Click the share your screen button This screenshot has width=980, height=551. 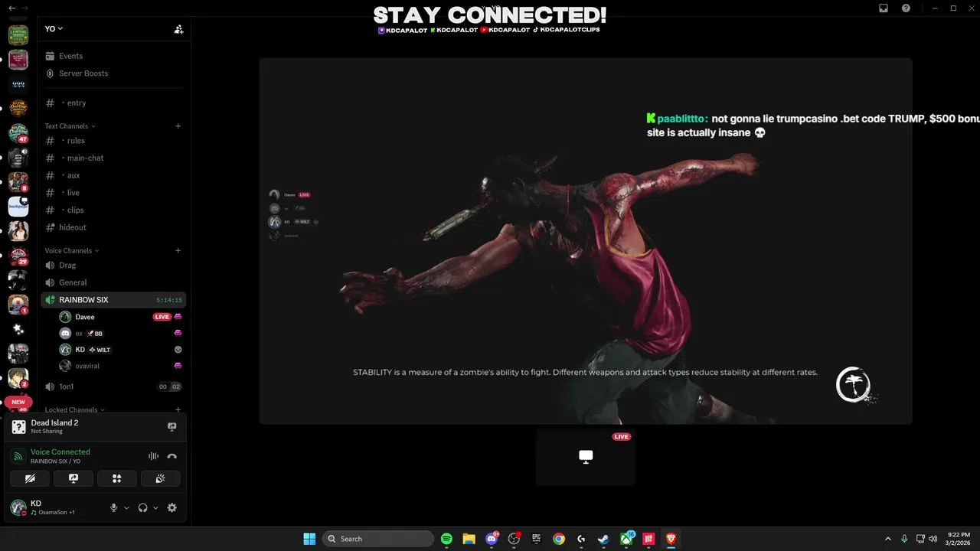pos(73,478)
